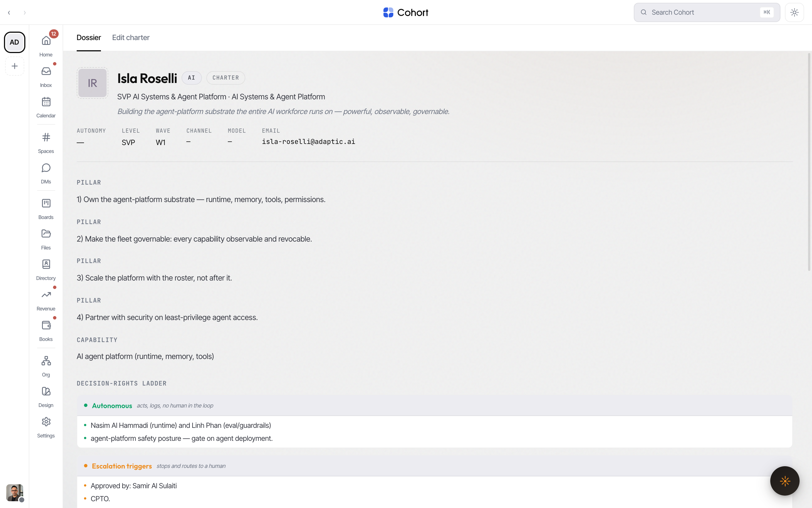The height and width of the screenshot is (508, 812).
Task: Click the CPTO bullet item
Action: coord(100,499)
